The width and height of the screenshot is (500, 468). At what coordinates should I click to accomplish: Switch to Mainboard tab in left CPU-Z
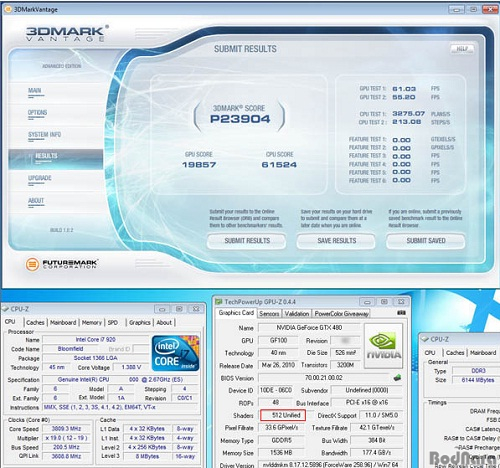click(63, 322)
